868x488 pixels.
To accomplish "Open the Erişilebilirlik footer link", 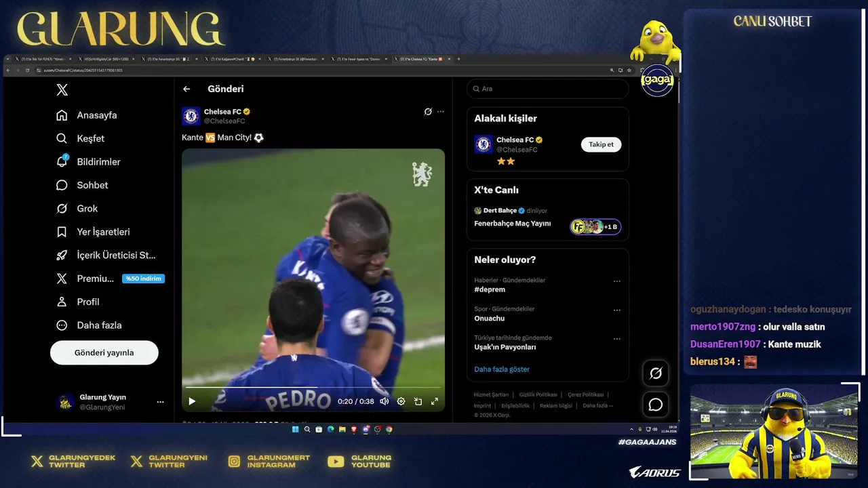I will 515,405.
